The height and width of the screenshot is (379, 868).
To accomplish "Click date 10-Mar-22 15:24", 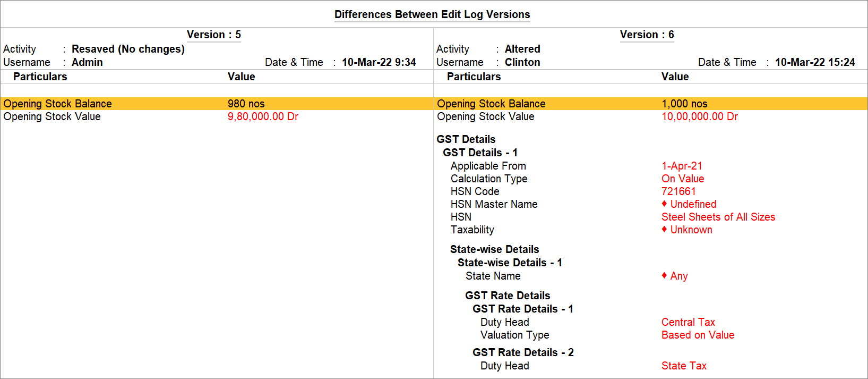I will 815,62.
